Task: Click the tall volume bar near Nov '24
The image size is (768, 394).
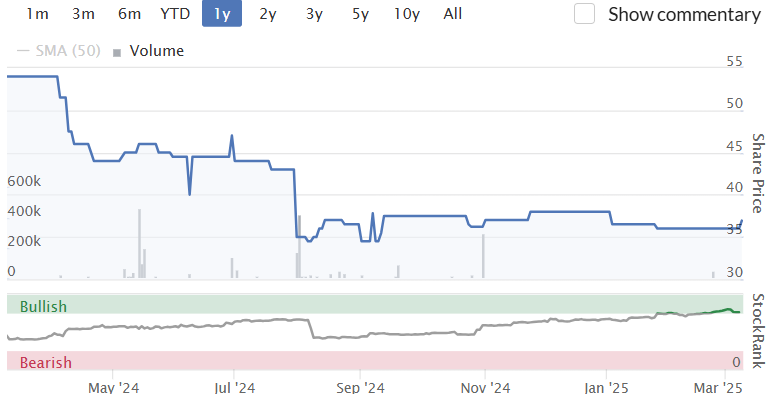Action: pos(483,256)
